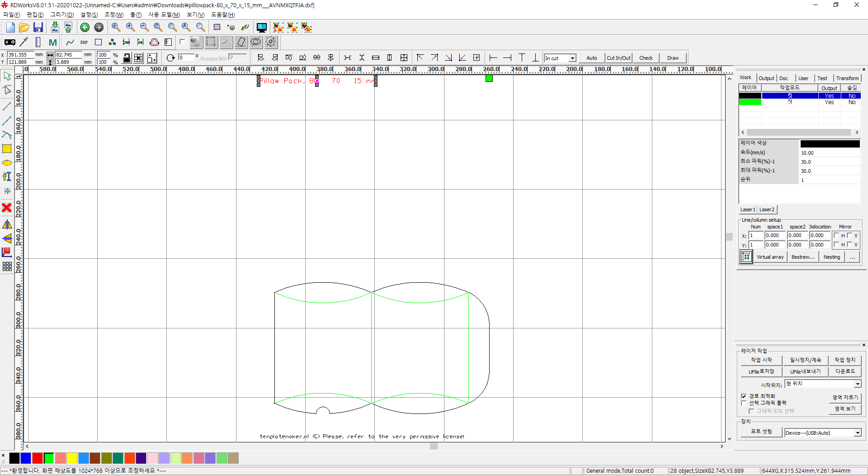Click the Zoom Out magnifier icon
The image size is (868, 475).
pos(144,28)
